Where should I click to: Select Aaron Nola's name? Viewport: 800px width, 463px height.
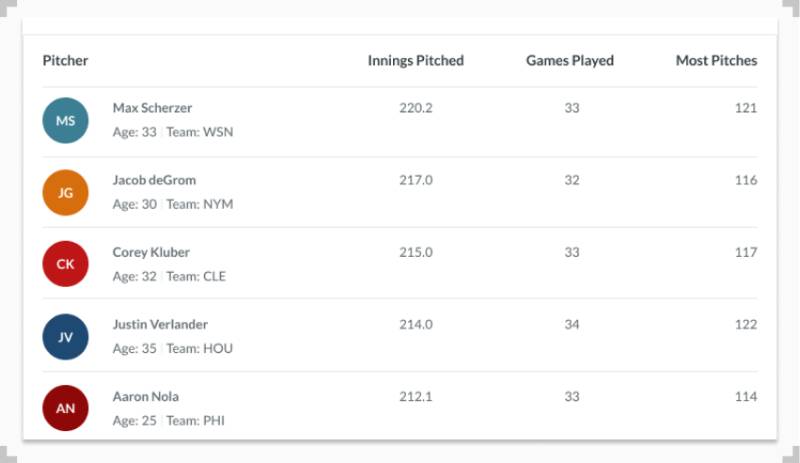[x=146, y=396]
